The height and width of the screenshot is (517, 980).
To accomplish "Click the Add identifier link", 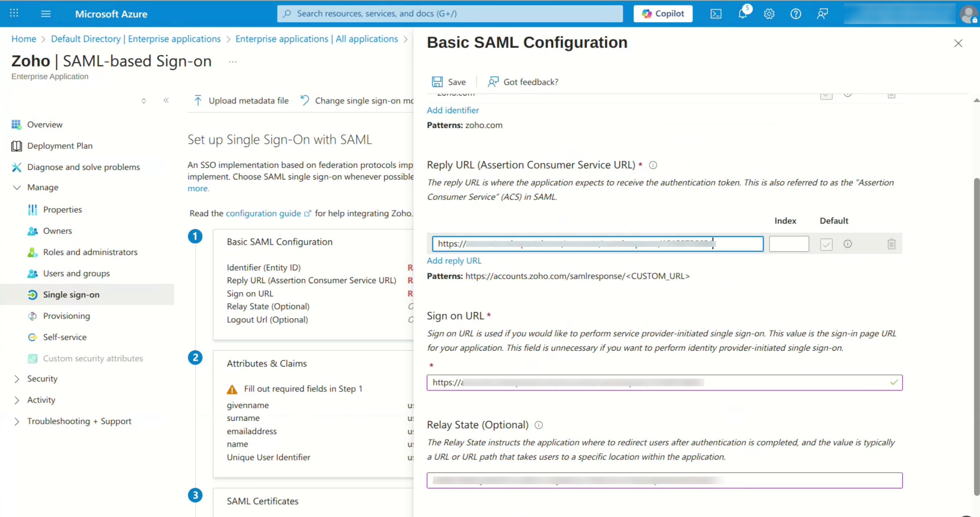I will 453,110.
